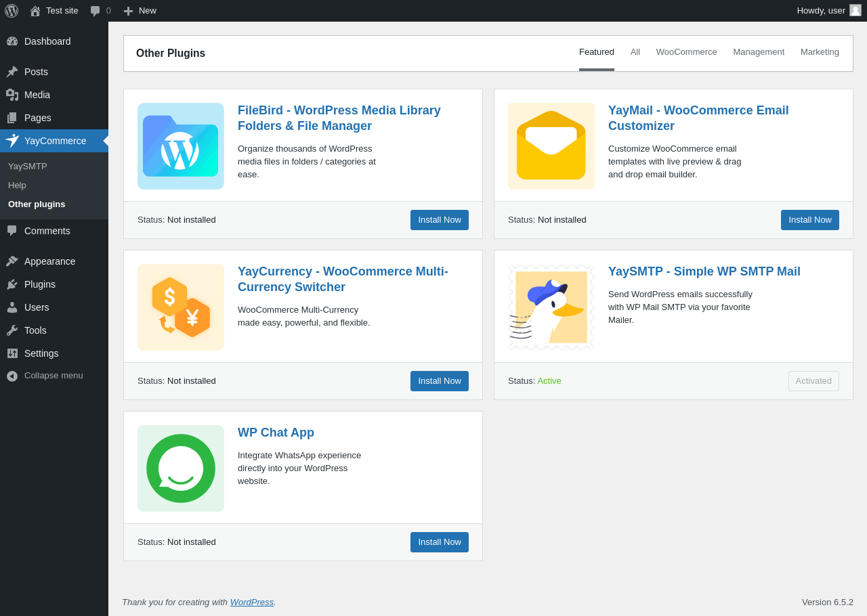Click the YayMail envelope plugin icon
This screenshot has width=867, height=616.
[551, 146]
